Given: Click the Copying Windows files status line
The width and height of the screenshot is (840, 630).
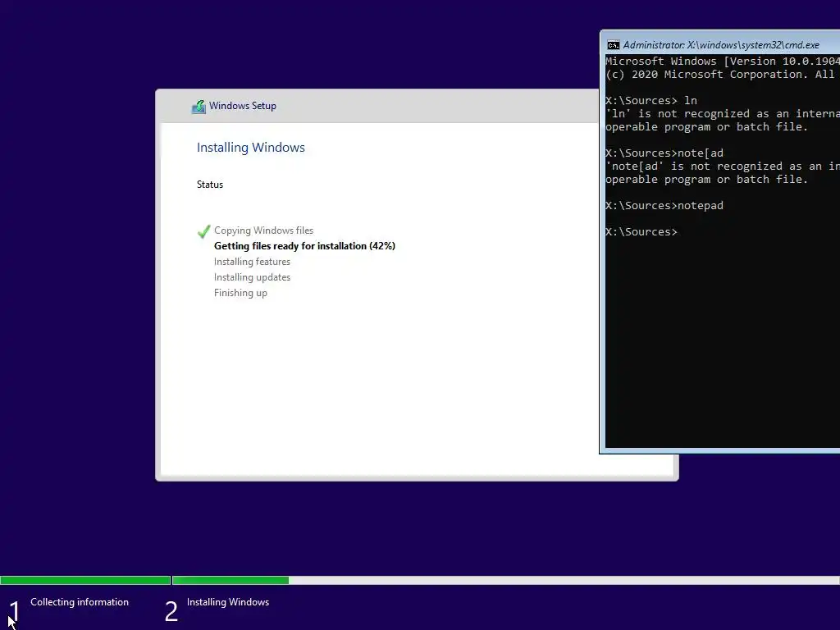Looking at the screenshot, I should (263, 231).
